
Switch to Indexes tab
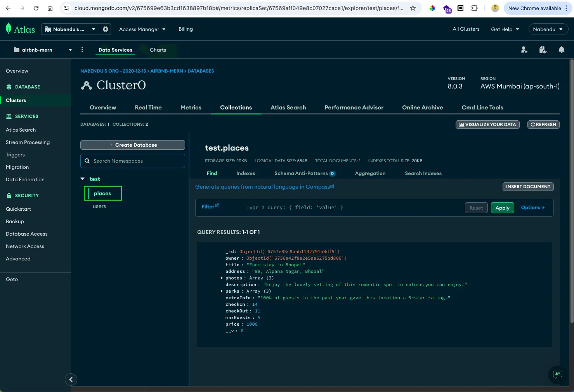tap(246, 173)
